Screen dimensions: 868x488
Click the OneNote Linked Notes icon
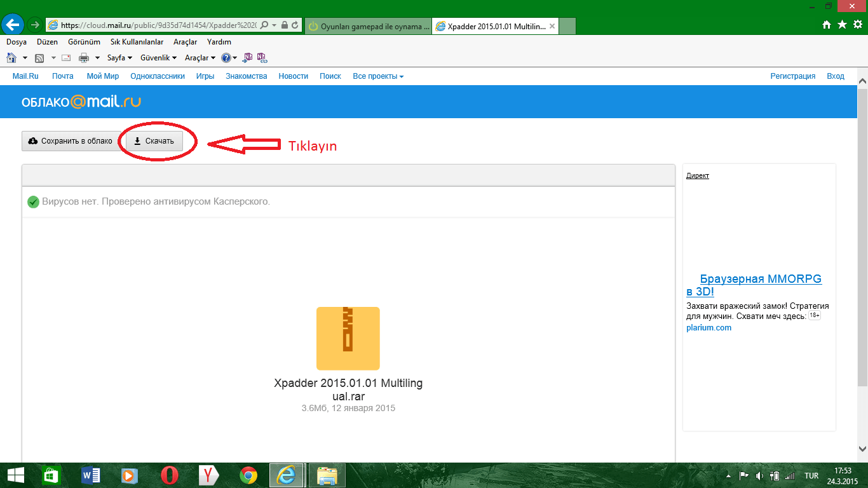[x=262, y=58]
